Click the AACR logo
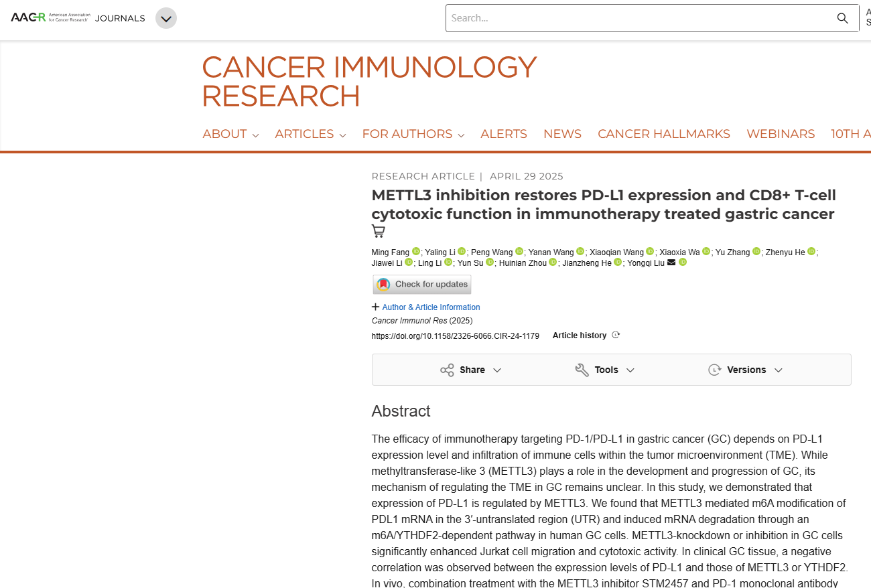 (50, 18)
